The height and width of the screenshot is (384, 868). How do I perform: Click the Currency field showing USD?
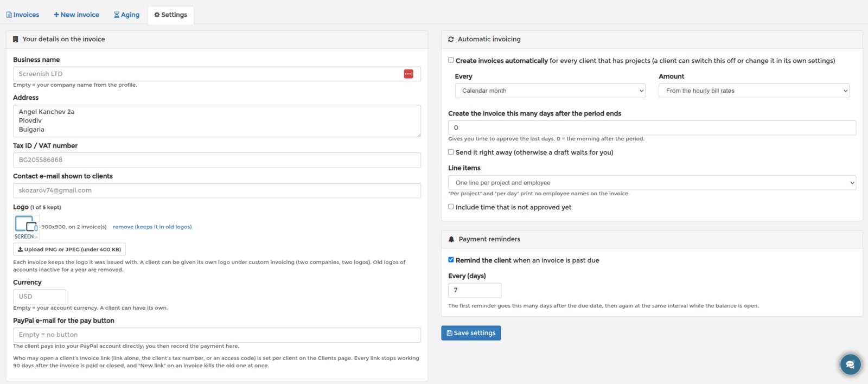pyautogui.click(x=40, y=297)
